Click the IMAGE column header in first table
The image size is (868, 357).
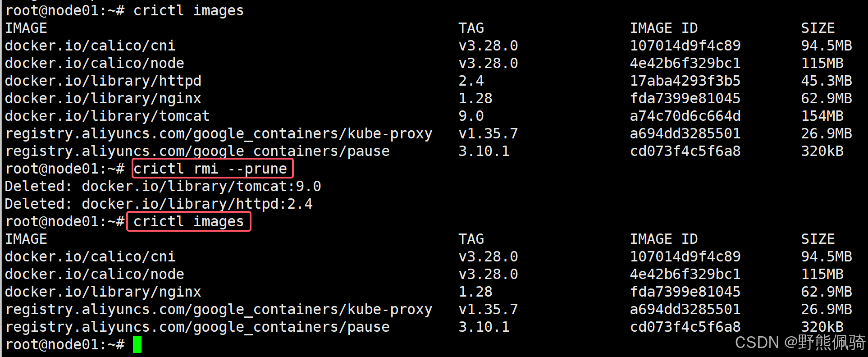tap(26, 28)
